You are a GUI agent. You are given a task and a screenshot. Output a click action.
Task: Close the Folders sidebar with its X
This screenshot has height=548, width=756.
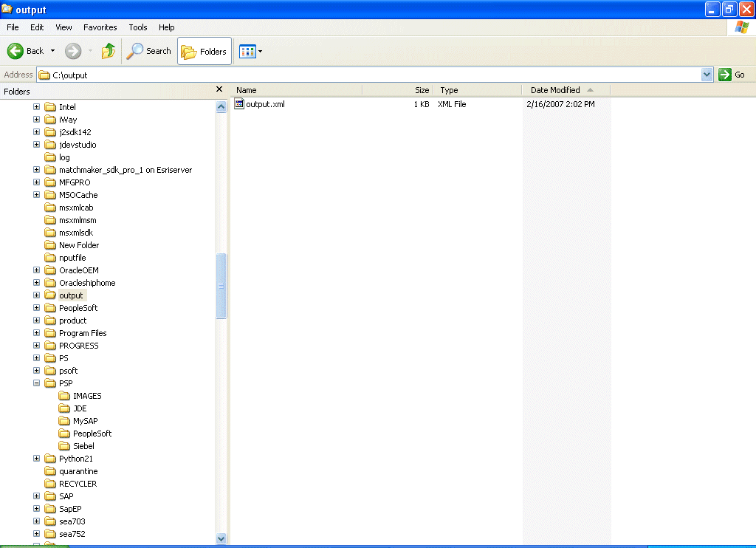(219, 89)
